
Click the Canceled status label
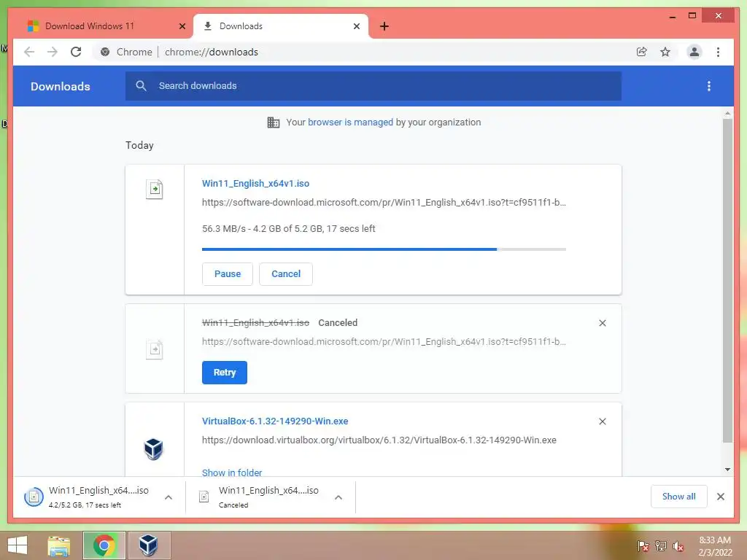point(338,323)
